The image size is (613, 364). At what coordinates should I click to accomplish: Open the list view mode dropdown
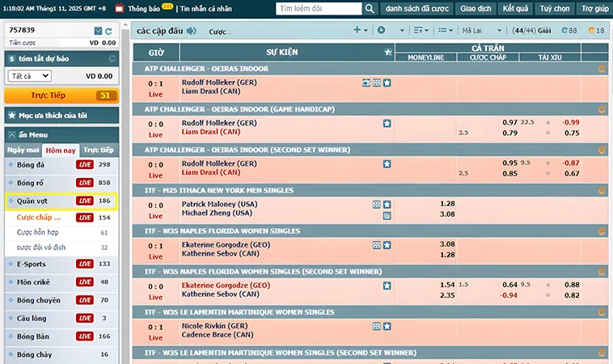coord(446,30)
